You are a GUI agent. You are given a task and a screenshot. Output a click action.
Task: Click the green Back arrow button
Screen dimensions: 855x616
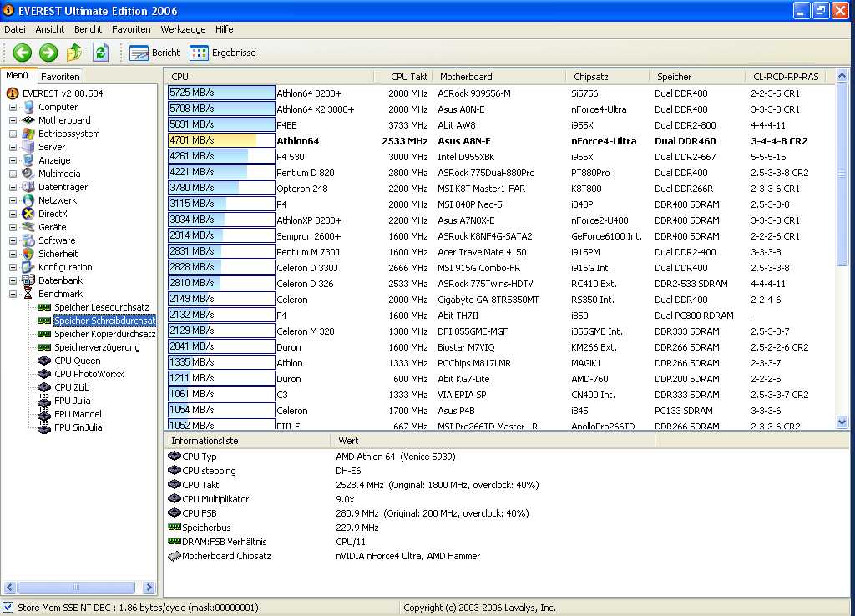click(23, 53)
